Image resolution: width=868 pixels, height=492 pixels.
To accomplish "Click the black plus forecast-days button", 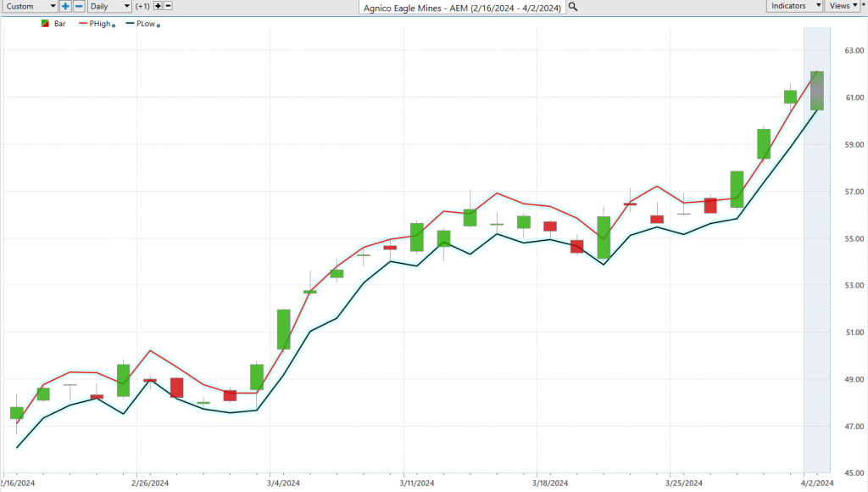I will [158, 6].
